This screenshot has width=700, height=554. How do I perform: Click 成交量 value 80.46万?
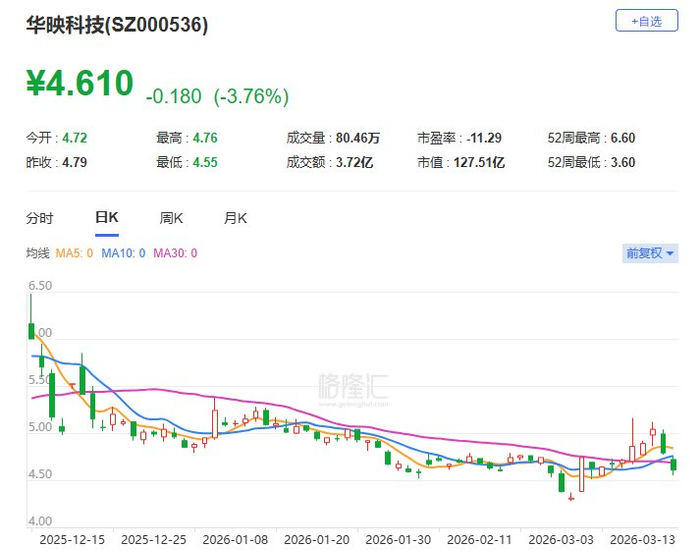tap(358, 138)
